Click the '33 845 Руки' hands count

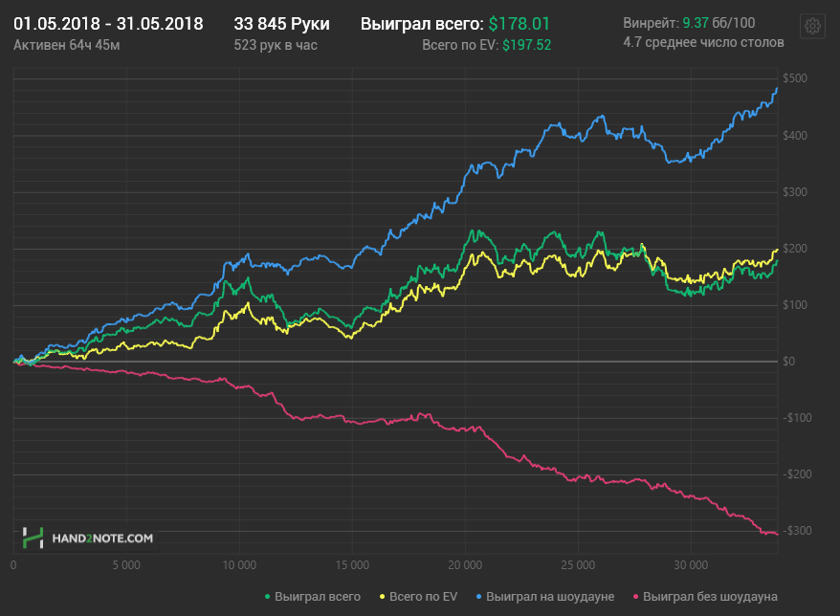point(282,24)
